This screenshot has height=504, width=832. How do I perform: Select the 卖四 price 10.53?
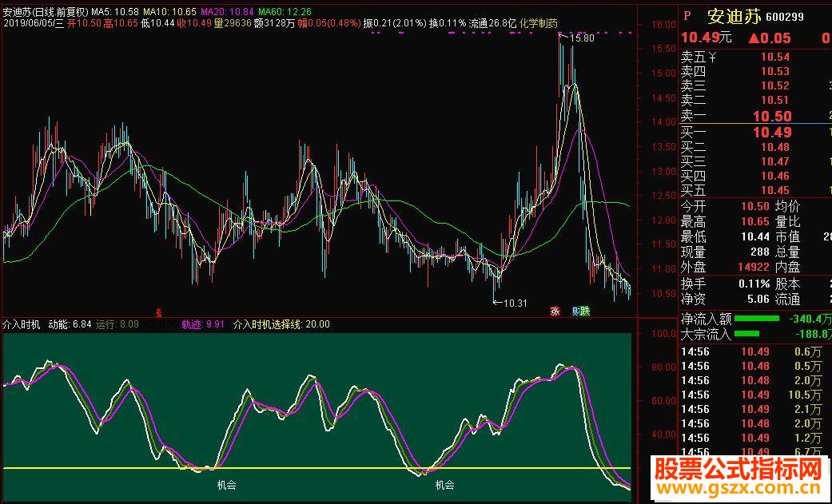775,71
